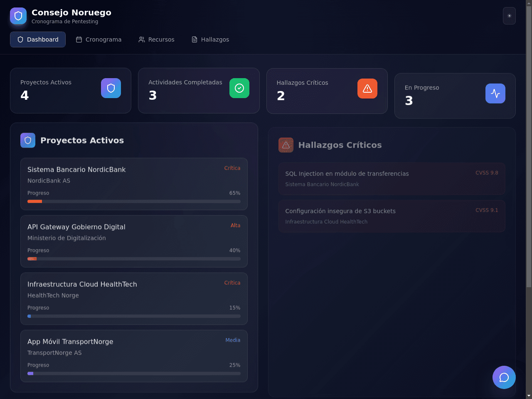This screenshot has width=532, height=399.
Task: Click the API Gateway Gobierno Digital progress bar
Action: (x=134, y=259)
